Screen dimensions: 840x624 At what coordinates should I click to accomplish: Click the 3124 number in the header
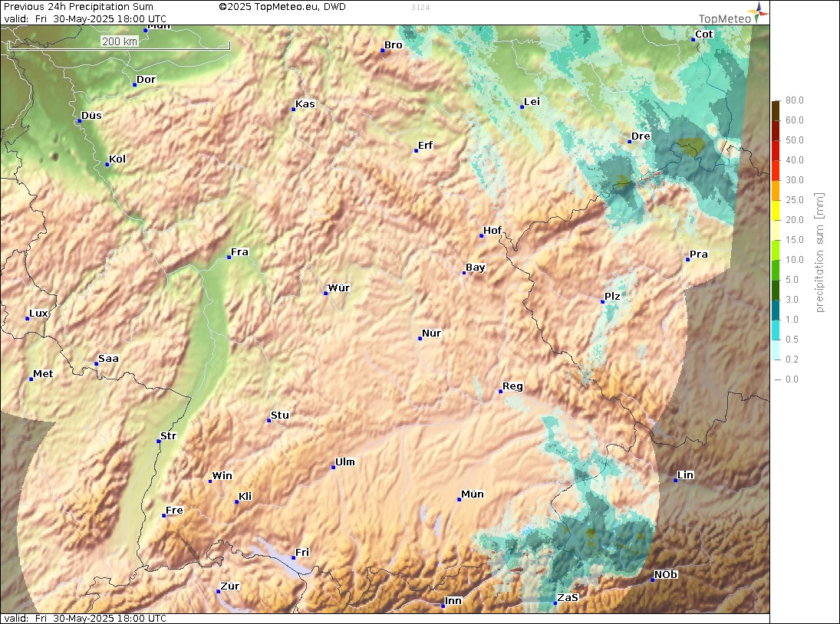pos(420,8)
